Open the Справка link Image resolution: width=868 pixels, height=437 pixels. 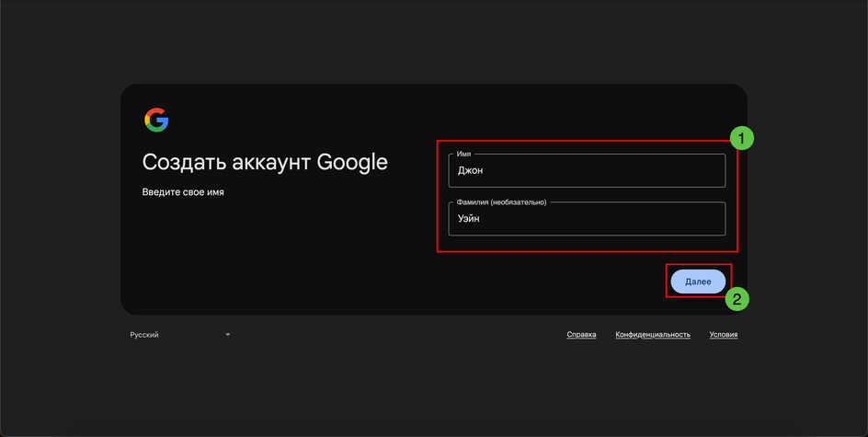click(x=581, y=335)
